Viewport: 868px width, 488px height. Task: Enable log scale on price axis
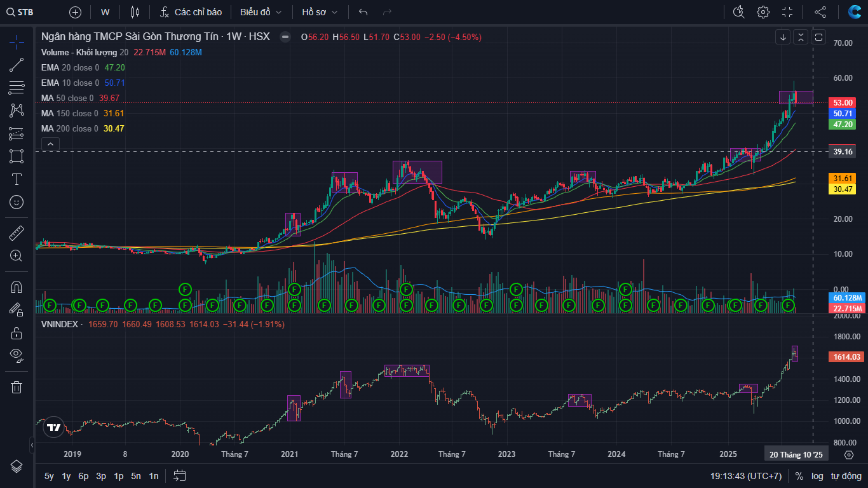click(817, 476)
